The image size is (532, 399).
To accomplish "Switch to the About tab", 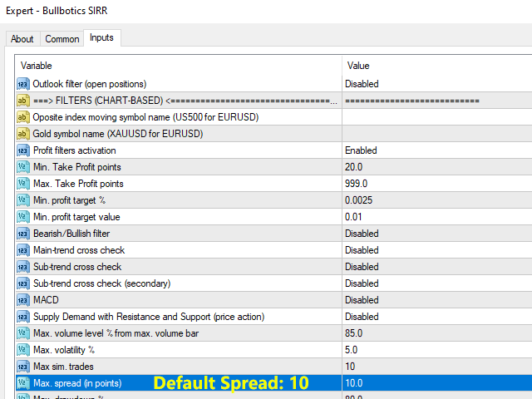I will [x=22, y=39].
